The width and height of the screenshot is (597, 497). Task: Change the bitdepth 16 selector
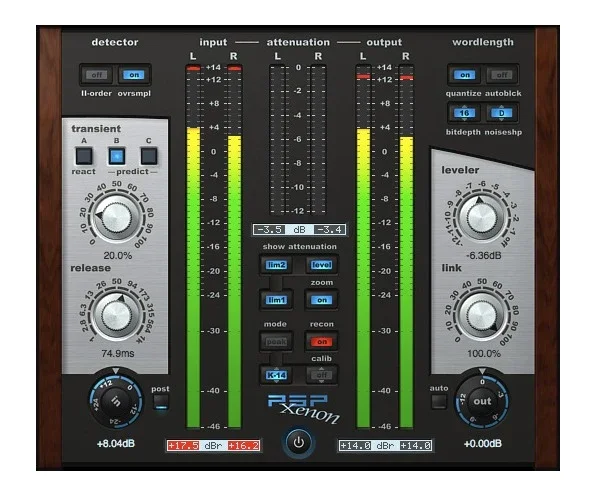[464, 113]
